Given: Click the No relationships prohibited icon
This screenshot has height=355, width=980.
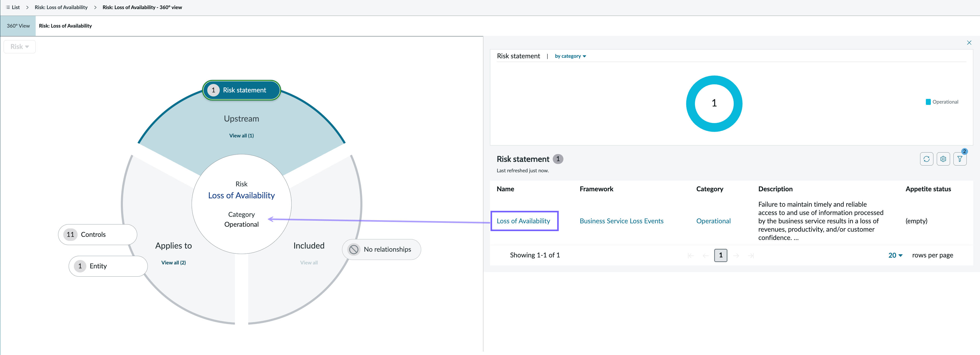Looking at the screenshot, I should point(354,250).
